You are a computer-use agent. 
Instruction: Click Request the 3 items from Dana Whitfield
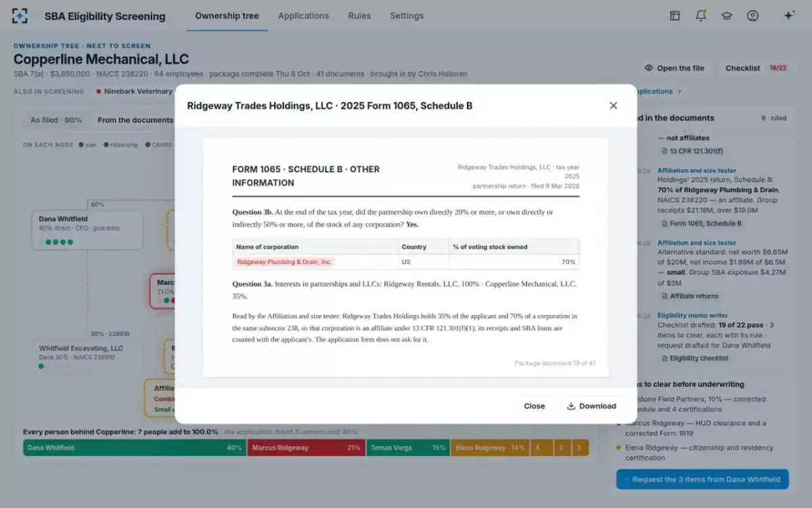702,480
